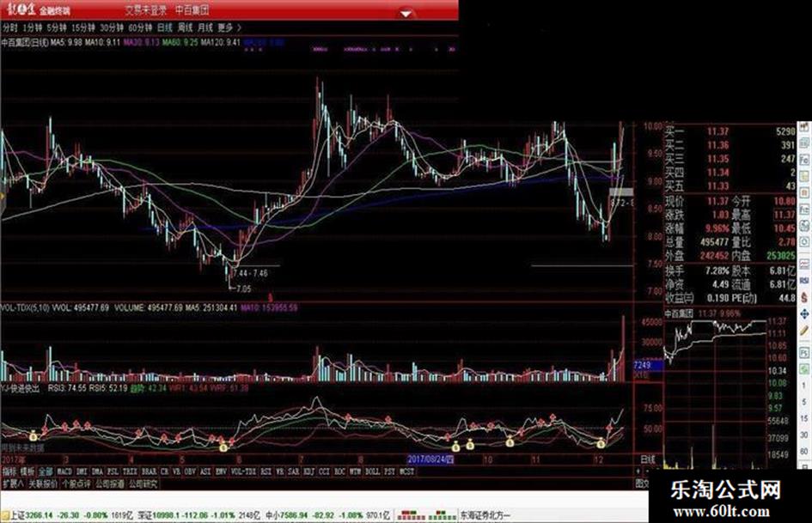Select the 全部 indicator category

(x=45, y=471)
